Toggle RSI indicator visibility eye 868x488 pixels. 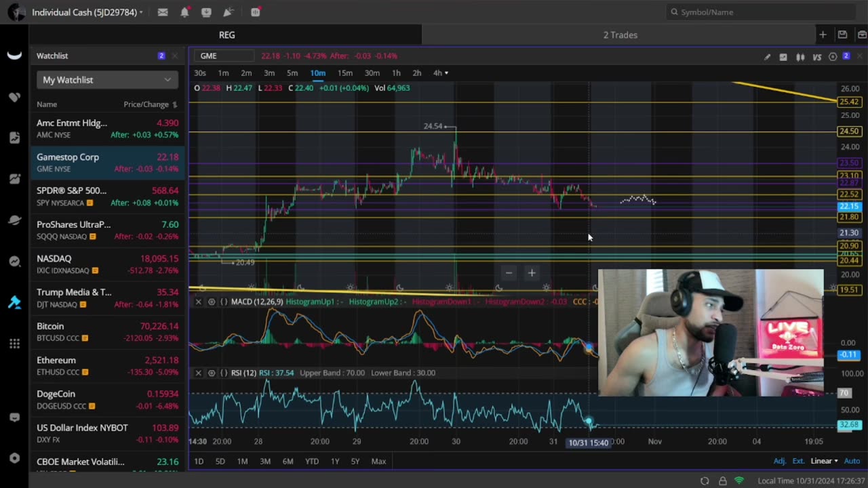tap(212, 373)
